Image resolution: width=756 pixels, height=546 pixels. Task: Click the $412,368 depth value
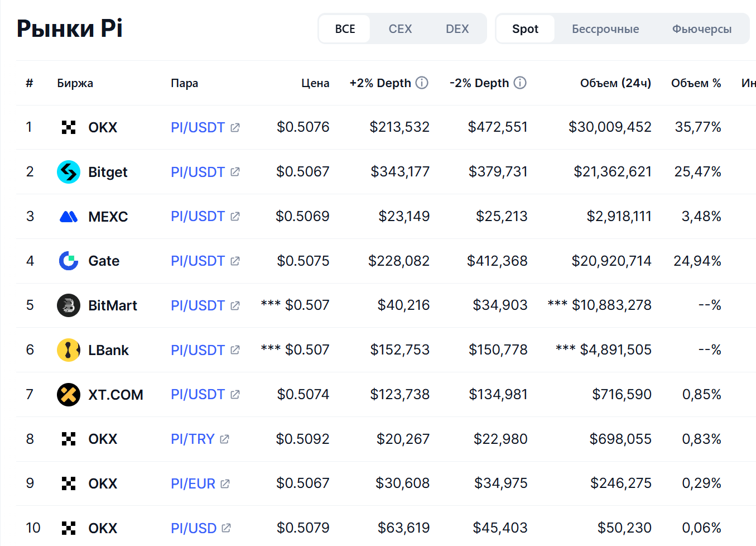click(x=497, y=261)
